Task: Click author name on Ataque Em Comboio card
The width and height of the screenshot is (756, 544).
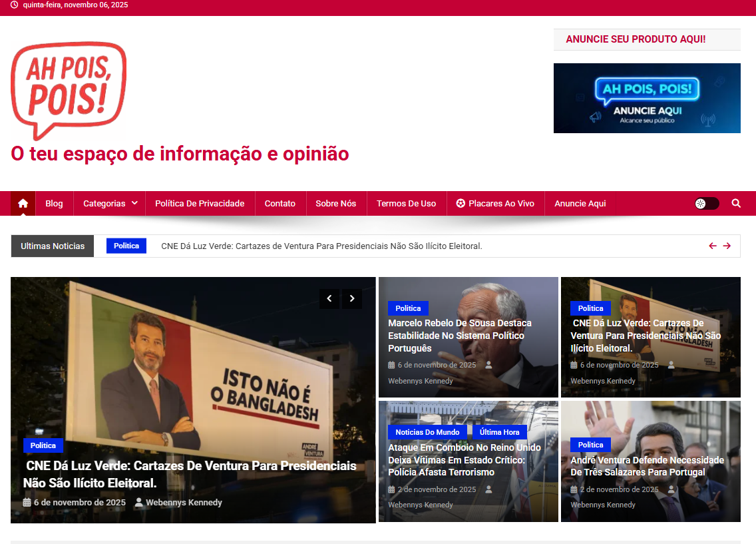Action: click(421, 505)
